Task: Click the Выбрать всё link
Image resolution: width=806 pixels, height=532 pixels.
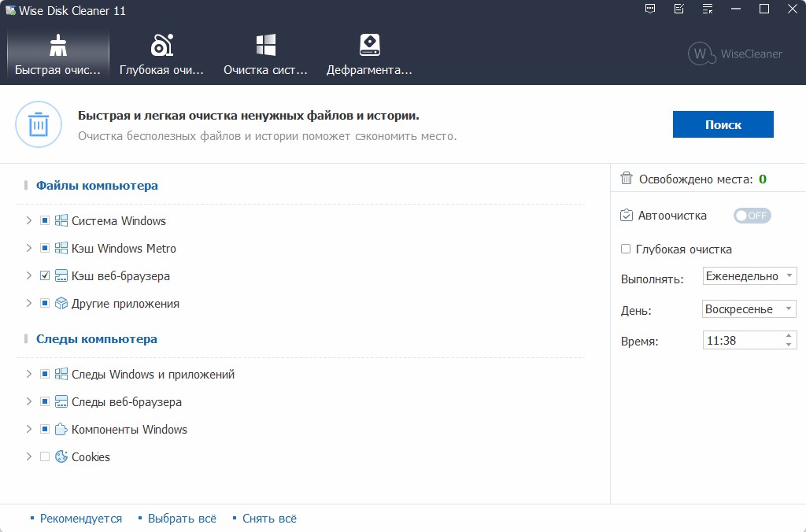Action: coord(182,518)
